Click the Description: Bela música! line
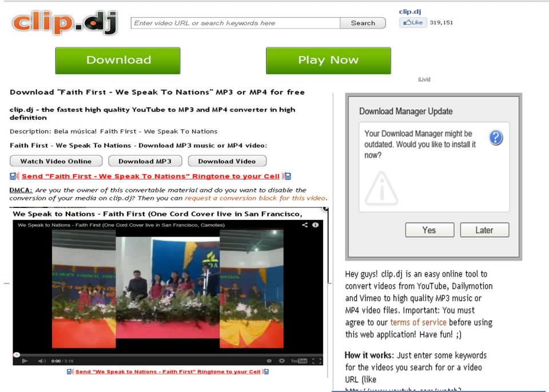The image size is (549, 392). (113, 131)
